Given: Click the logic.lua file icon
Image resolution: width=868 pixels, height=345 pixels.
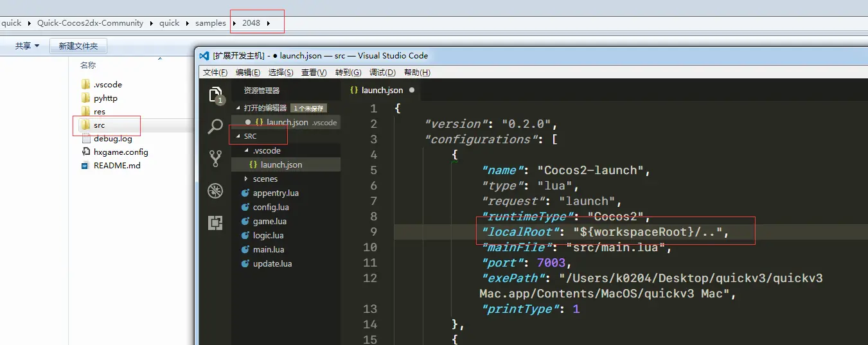Looking at the screenshot, I should tap(245, 235).
